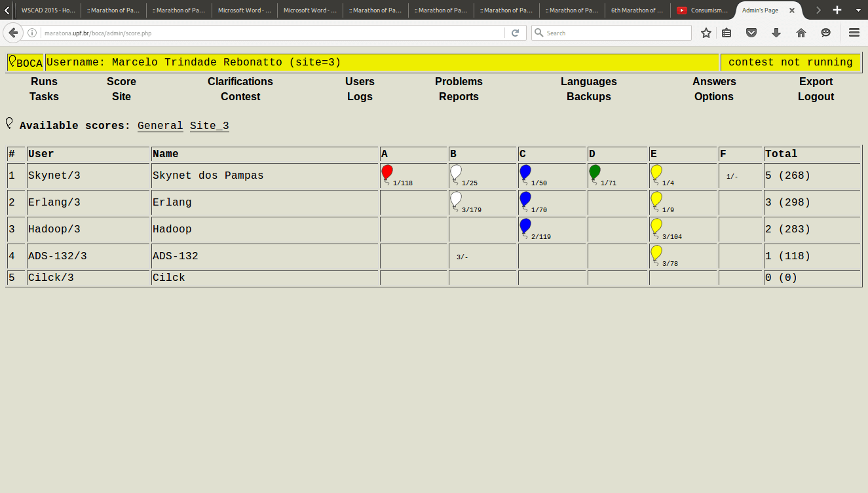Open the Score menu
Screen dimensions: 868x493
(121, 81)
